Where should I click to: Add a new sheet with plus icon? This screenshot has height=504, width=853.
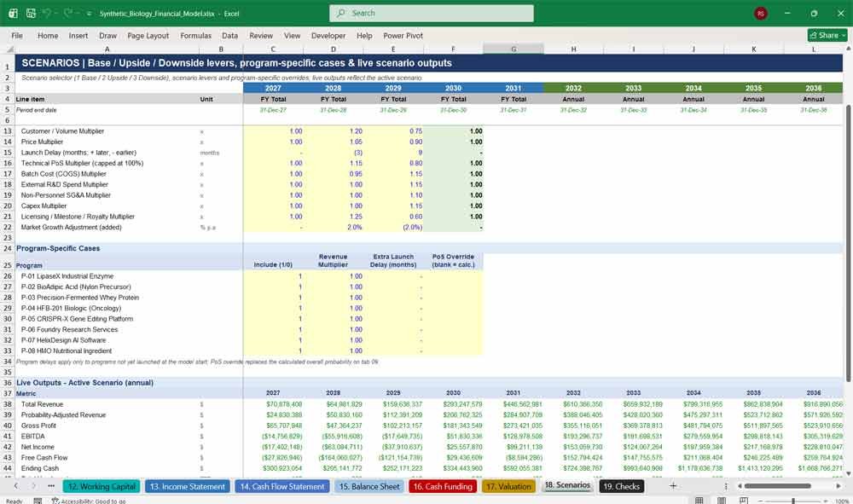[x=673, y=486]
